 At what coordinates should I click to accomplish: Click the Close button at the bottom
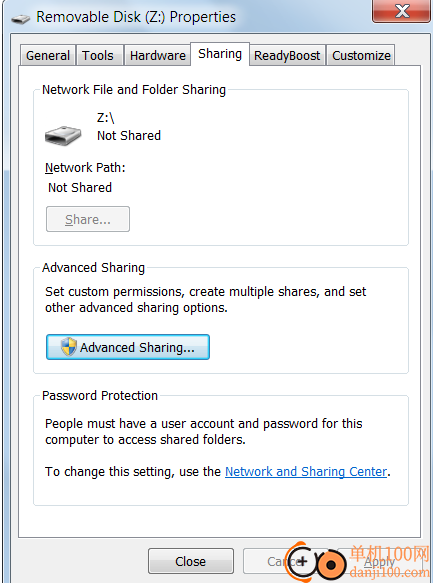pos(191,561)
